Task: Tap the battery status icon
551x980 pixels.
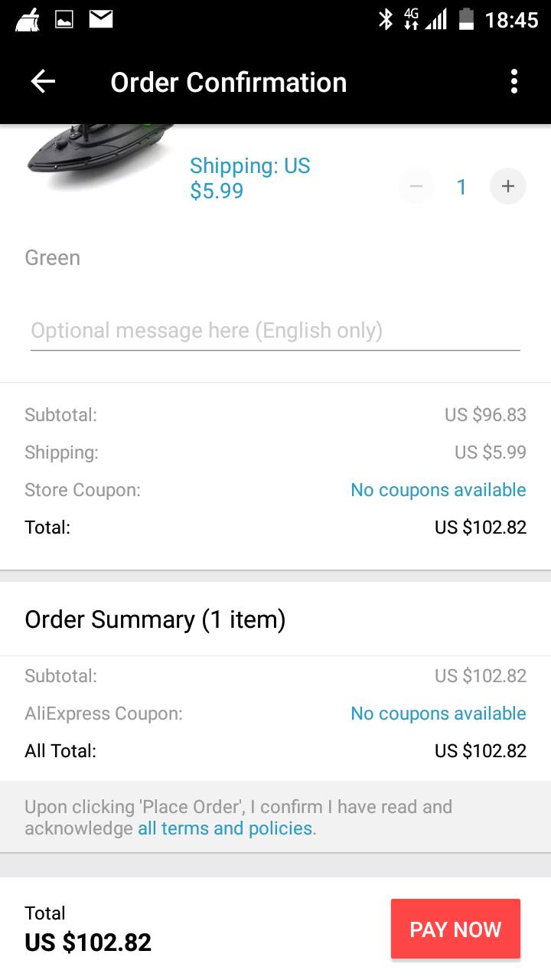Action: (466, 19)
